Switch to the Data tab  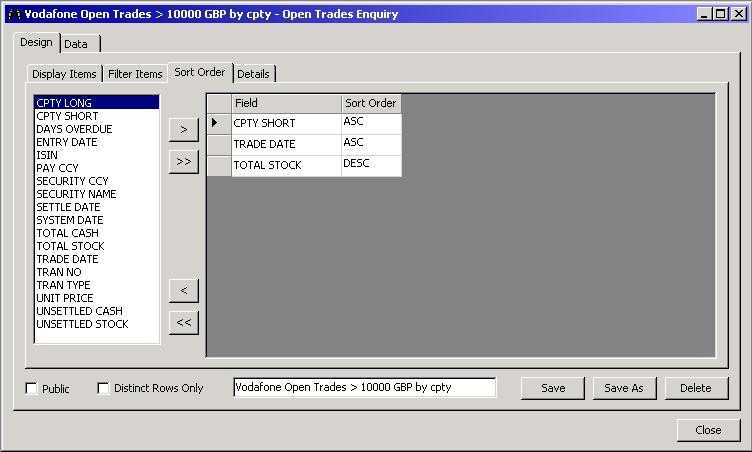coord(77,44)
